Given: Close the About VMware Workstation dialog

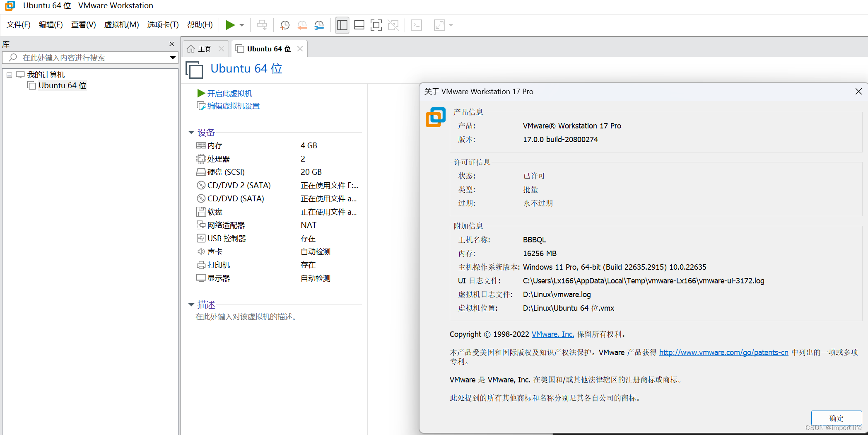Looking at the screenshot, I should pyautogui.click(x=858, y=92).
